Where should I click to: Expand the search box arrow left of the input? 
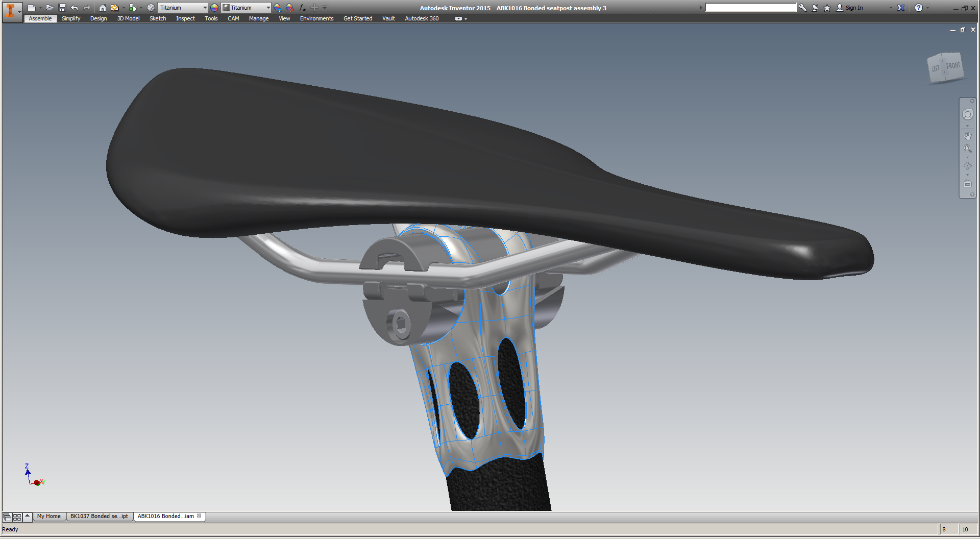(x=701, y=8)
